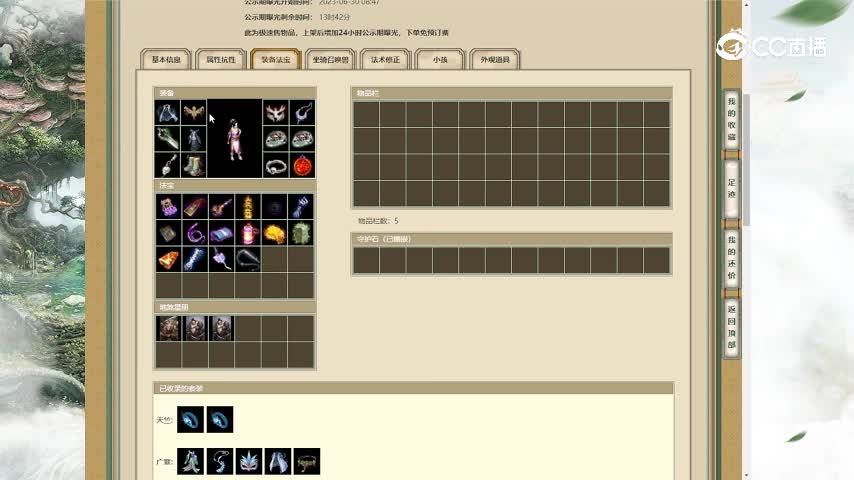Click the blue-white whisk 法宝 icon

tap(301, 206)
